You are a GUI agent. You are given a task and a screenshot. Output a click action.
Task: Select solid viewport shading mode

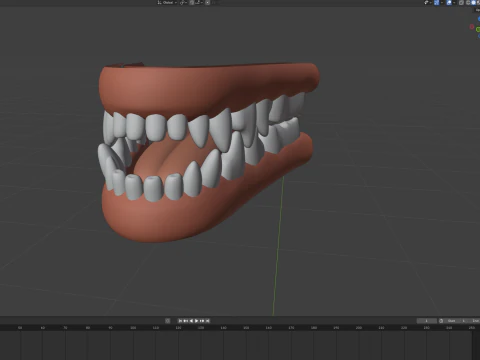[473, 2]
